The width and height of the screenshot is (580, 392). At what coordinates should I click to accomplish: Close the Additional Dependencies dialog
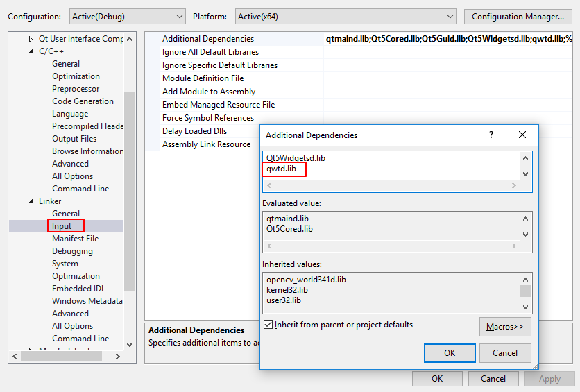coord(522,135)
